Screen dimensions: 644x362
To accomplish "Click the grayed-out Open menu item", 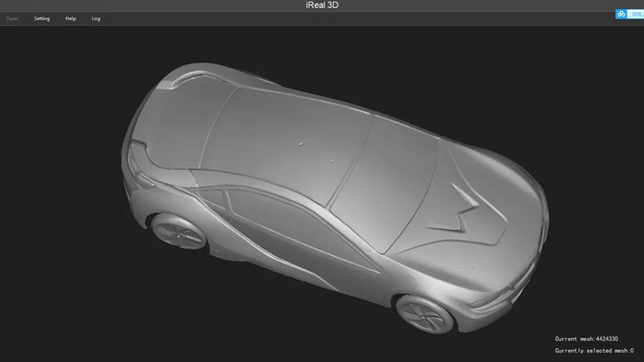I will (x=12, y=19).
